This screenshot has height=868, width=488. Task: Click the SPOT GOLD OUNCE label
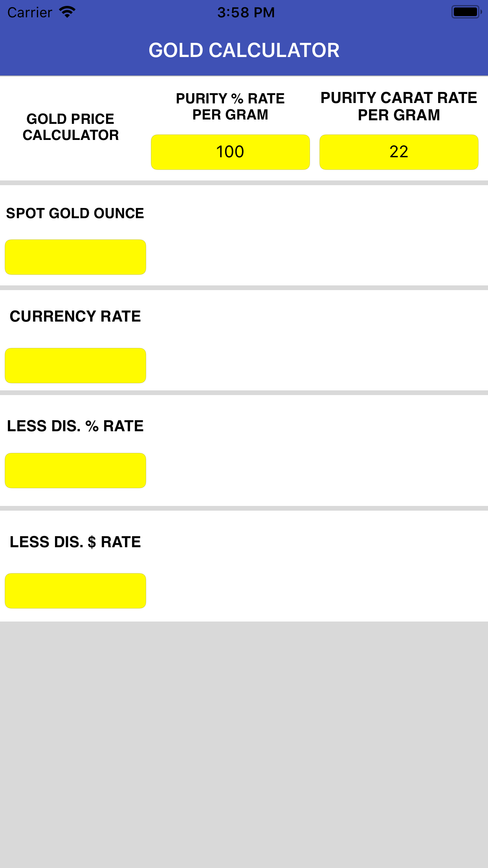click(x=75, y=213)
